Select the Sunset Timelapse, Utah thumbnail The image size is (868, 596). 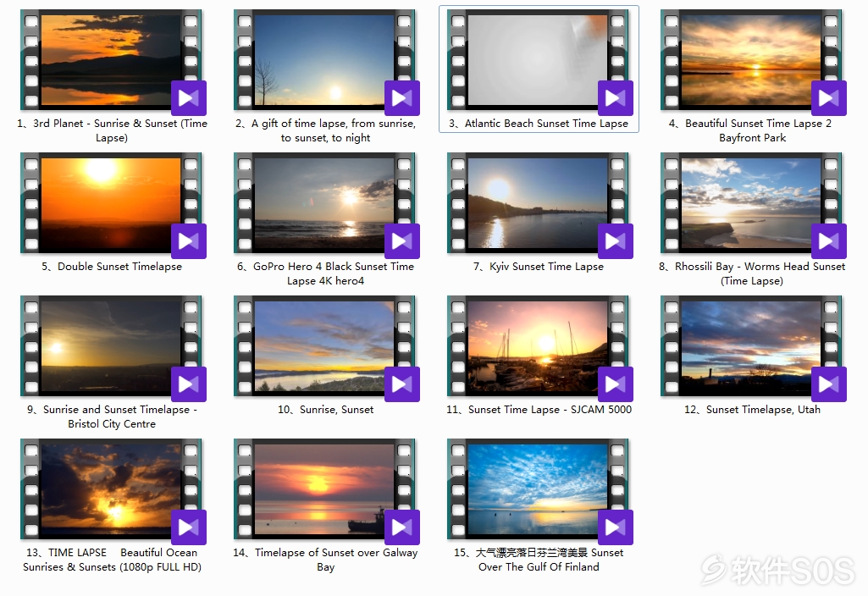tap(751, 346)
